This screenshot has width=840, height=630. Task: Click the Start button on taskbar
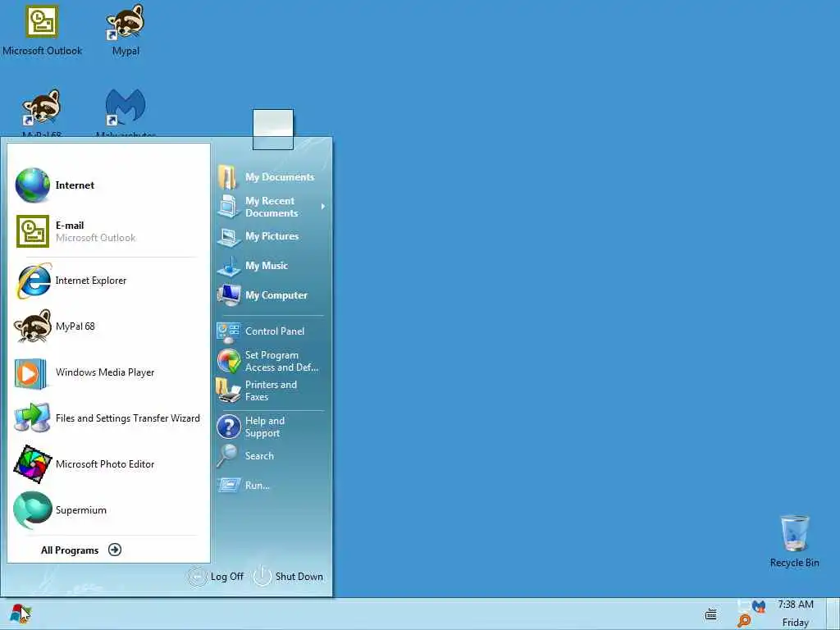(21, 614)
